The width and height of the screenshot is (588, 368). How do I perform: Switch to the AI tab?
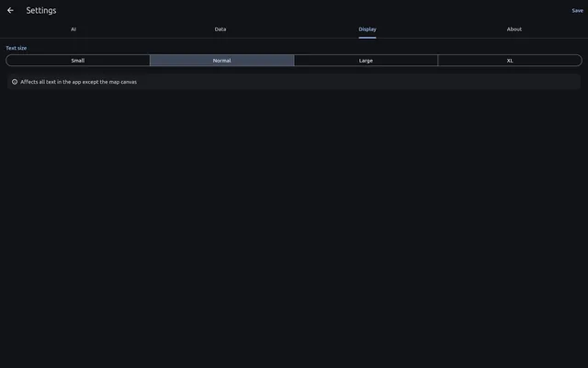73,29
